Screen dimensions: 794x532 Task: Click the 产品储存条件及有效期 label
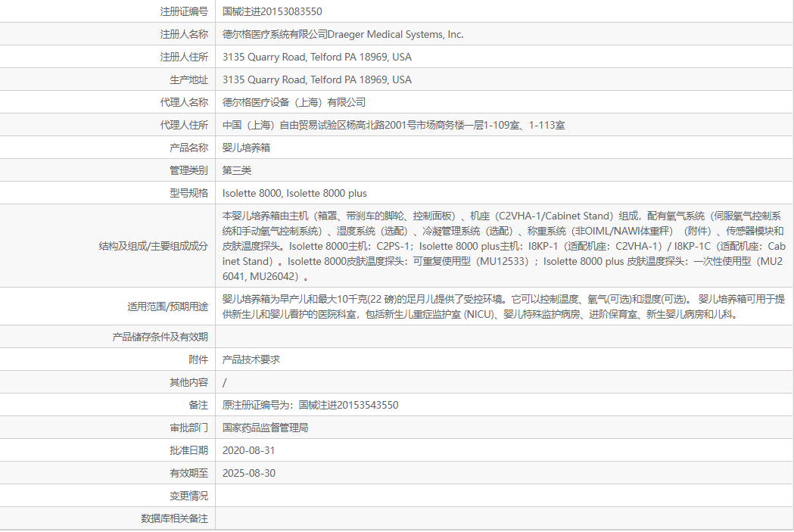pos(160,337)
